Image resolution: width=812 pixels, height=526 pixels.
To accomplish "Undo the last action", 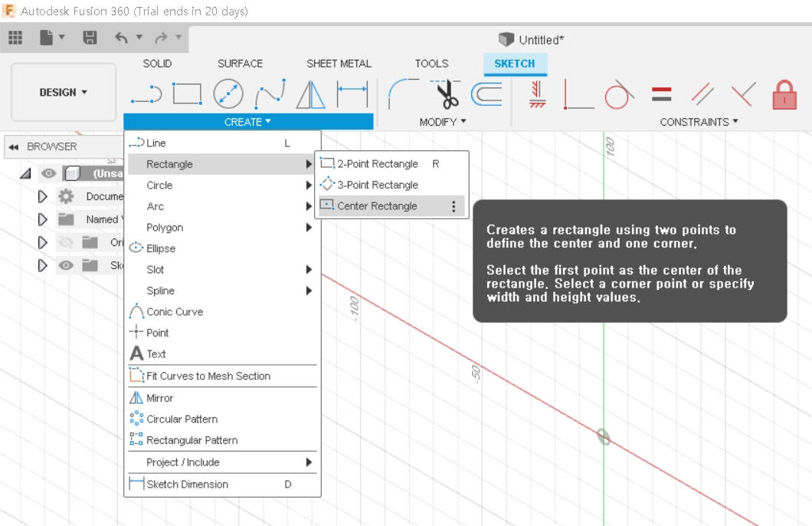I will tap(121, 38).
